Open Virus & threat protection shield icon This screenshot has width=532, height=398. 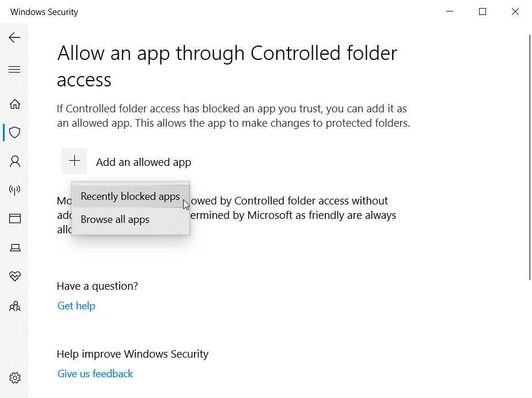click(x=15, y=132)
